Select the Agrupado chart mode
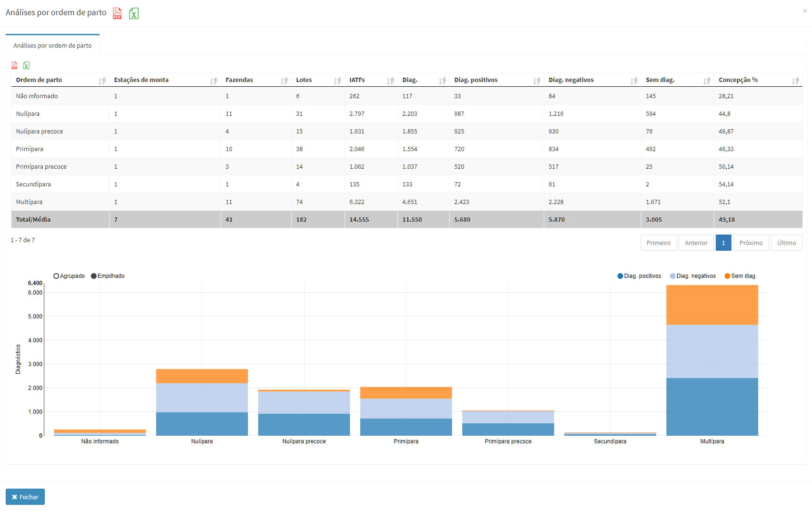The image size is (812, 512). click(x=69, y=276)
